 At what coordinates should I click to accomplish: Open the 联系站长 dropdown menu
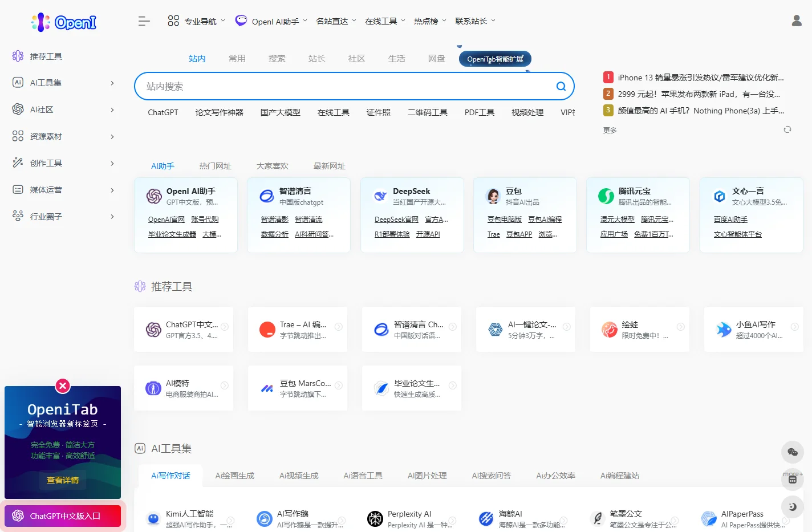[x=475, y=21]
